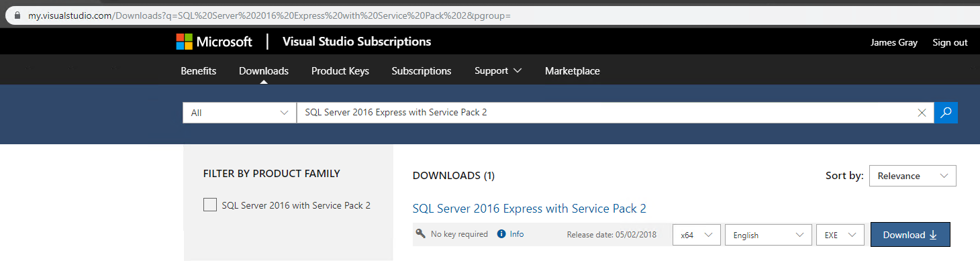Open the James Gray account link
Image resolution: width=980 pixels, height=267 pixels.
[893, 42]
